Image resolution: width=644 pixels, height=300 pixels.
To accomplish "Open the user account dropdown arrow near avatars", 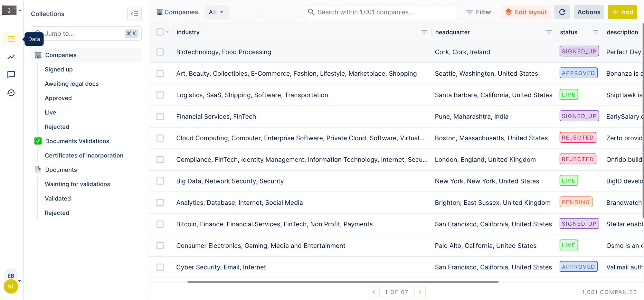I will [x=20, y=281].
